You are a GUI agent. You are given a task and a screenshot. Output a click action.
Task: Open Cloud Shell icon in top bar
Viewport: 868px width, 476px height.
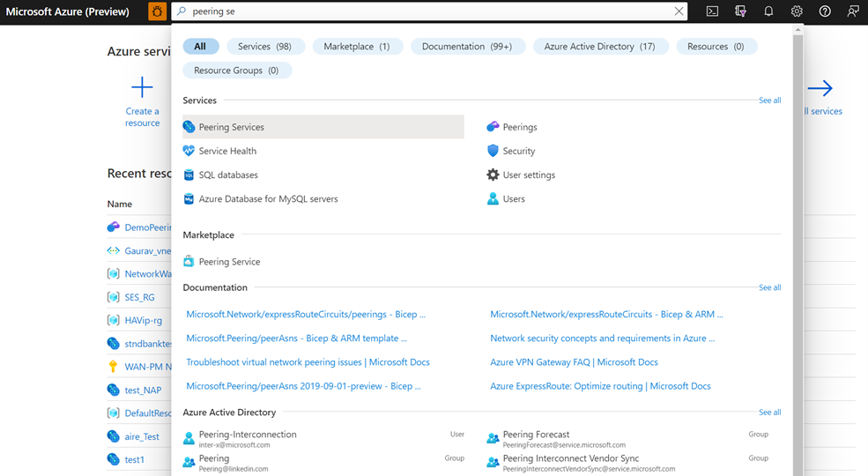click(712, 11)
